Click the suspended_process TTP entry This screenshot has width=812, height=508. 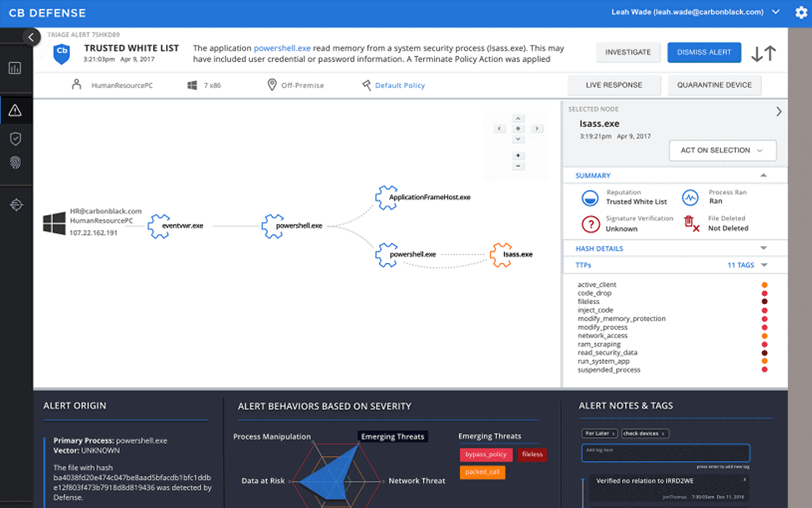click(609, 370)
